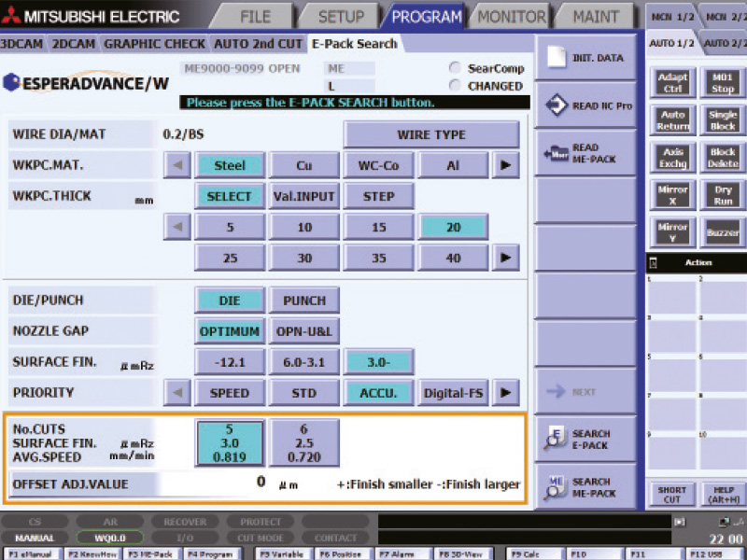Switch to the MONITOR tab

click(x=512, y=17)
